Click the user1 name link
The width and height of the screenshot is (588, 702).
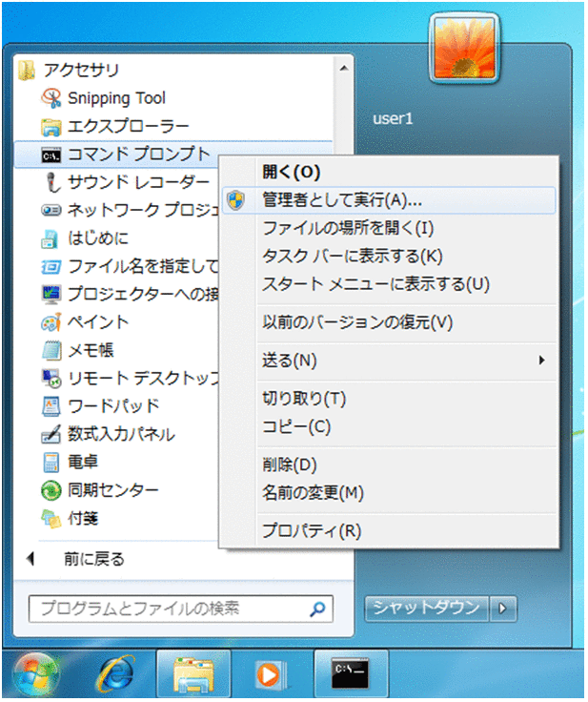tap(393, 119)
